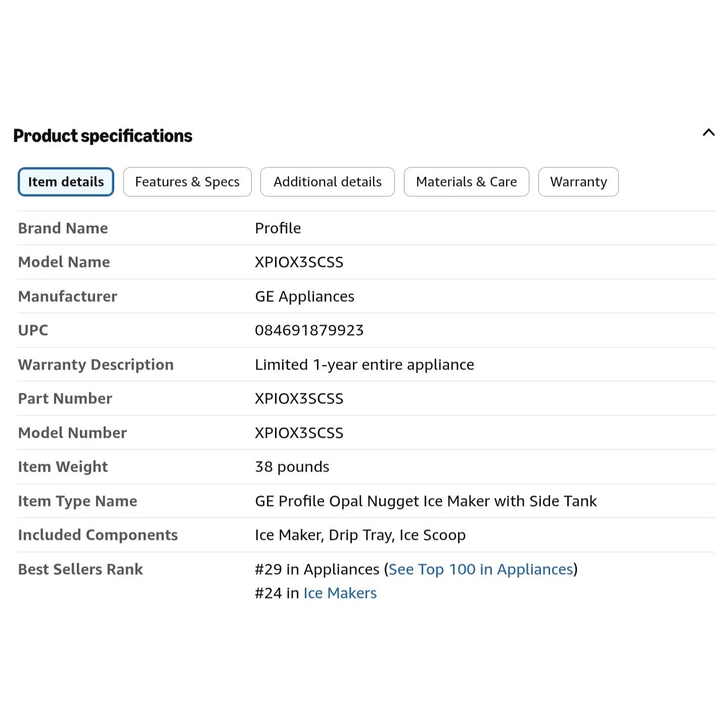Select UPC number 084691879923

point(309,330)
